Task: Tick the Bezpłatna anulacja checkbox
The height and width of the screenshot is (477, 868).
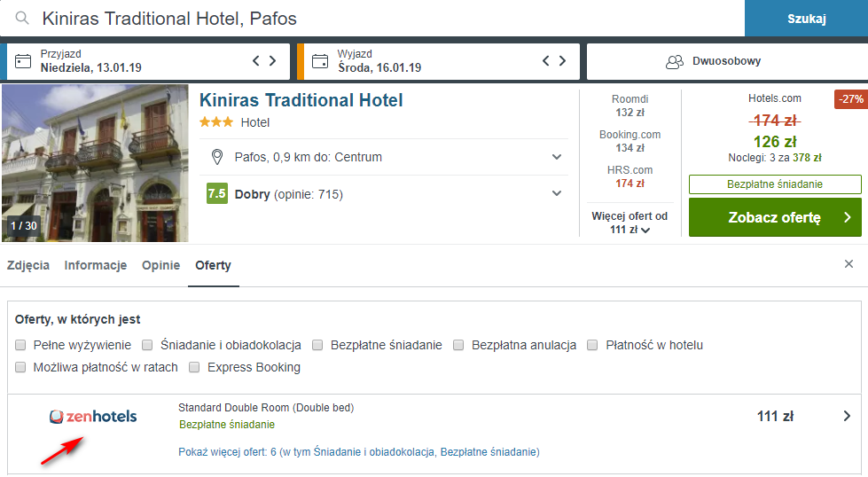Action: [458, 345]
